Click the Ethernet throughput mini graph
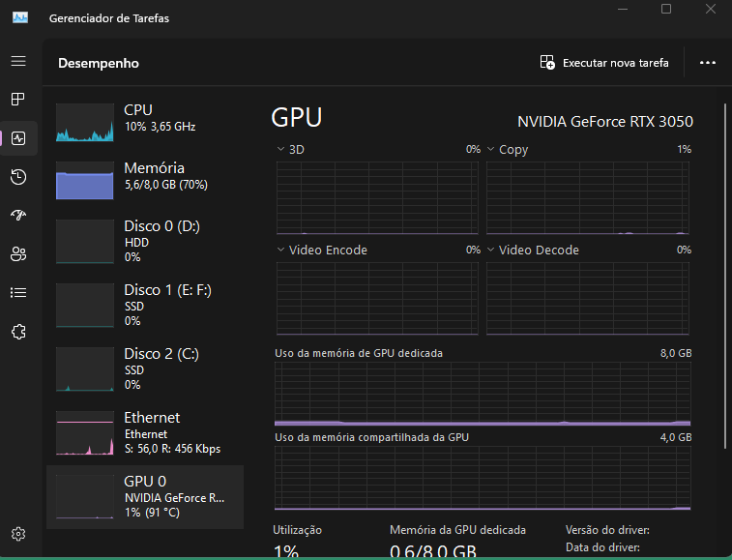This screenshot has height=560, width=732. tap(85, 433)
